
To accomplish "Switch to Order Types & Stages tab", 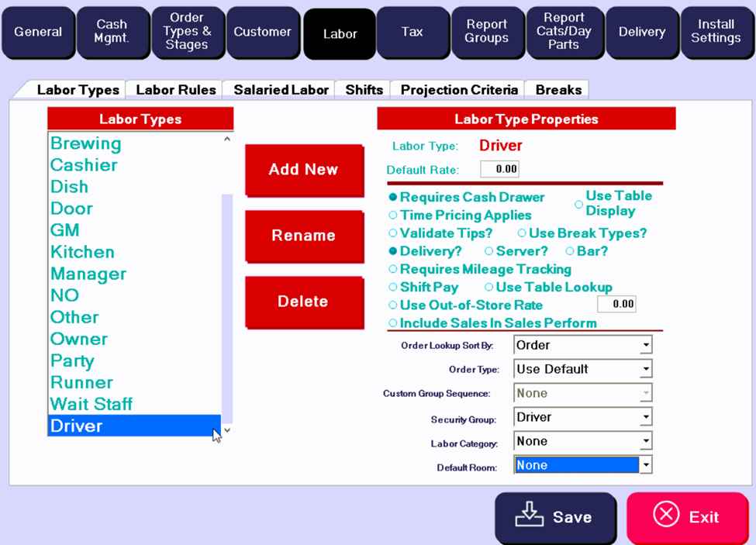I will pos(188,32).
